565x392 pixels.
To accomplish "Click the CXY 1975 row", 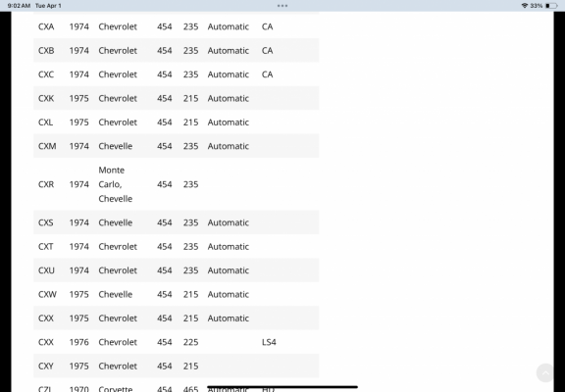I will point(177,367).
